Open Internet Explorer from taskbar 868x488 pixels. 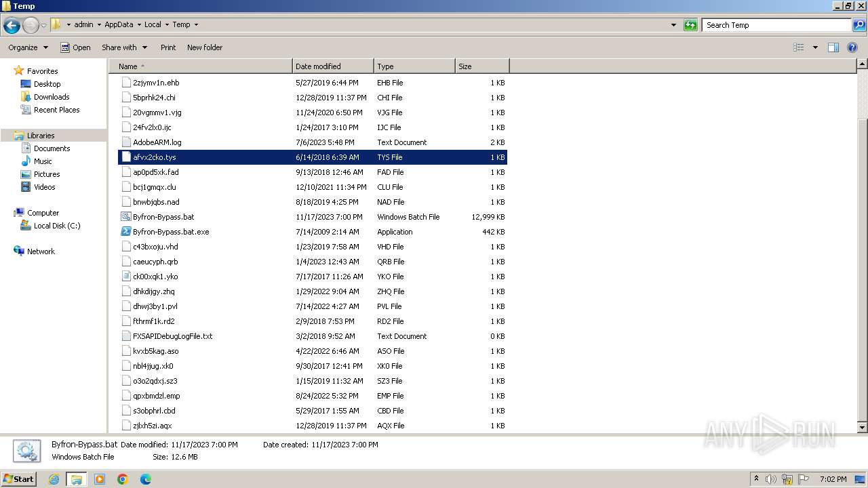(54, 479)
